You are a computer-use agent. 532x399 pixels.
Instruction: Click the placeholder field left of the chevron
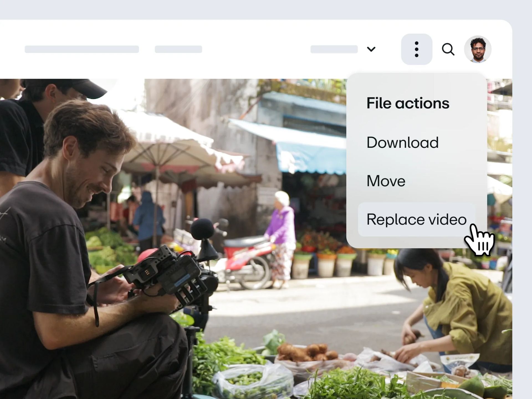pos(334,49)
